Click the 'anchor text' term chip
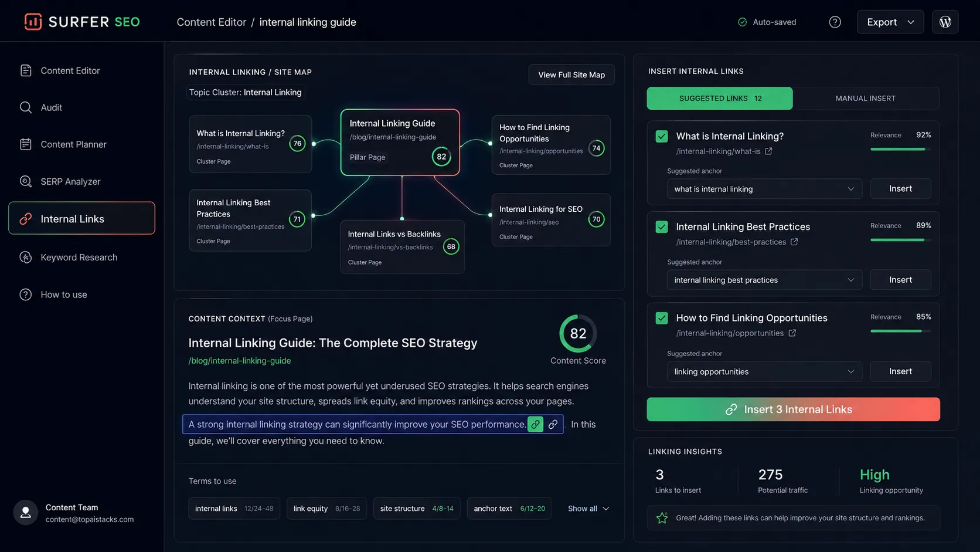The height and width of the screenshot is (552, 980). (x=509, y=509)
